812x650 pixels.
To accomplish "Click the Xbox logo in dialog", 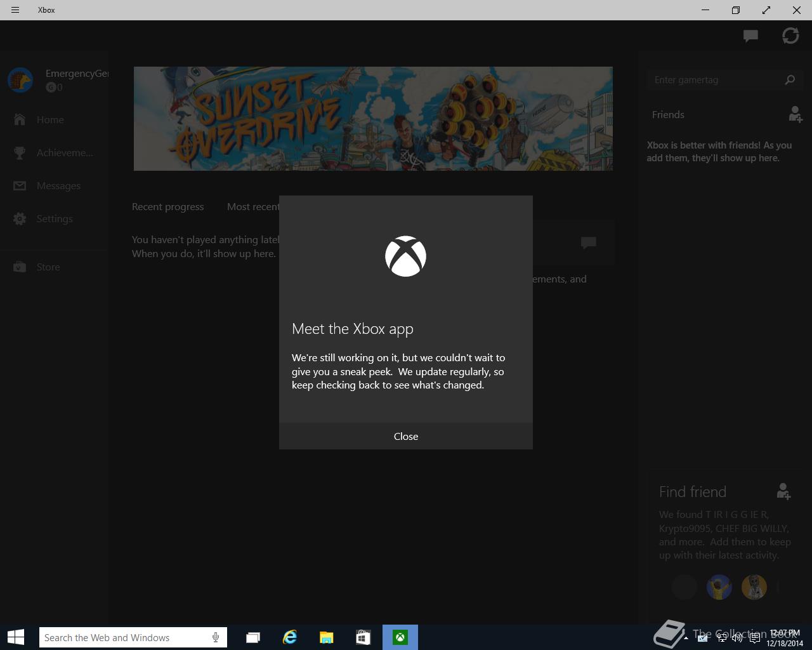I will tap(406, 256).
